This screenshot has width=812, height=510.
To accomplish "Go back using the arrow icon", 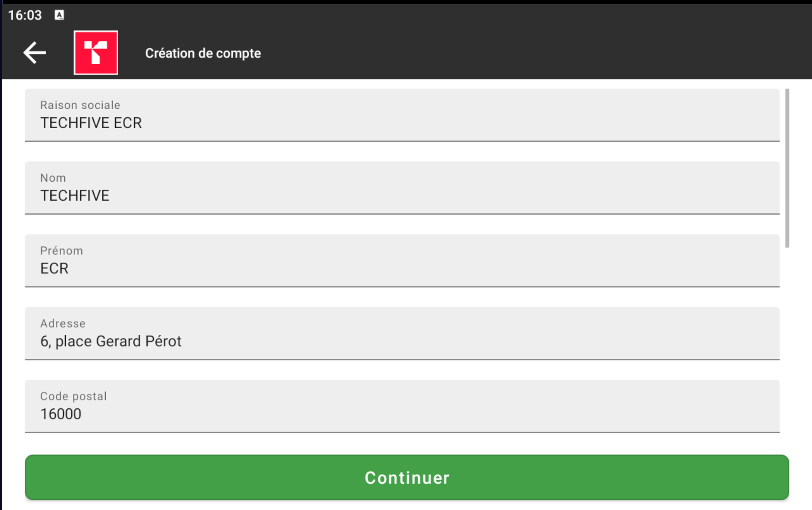I will tap(34, 53).
